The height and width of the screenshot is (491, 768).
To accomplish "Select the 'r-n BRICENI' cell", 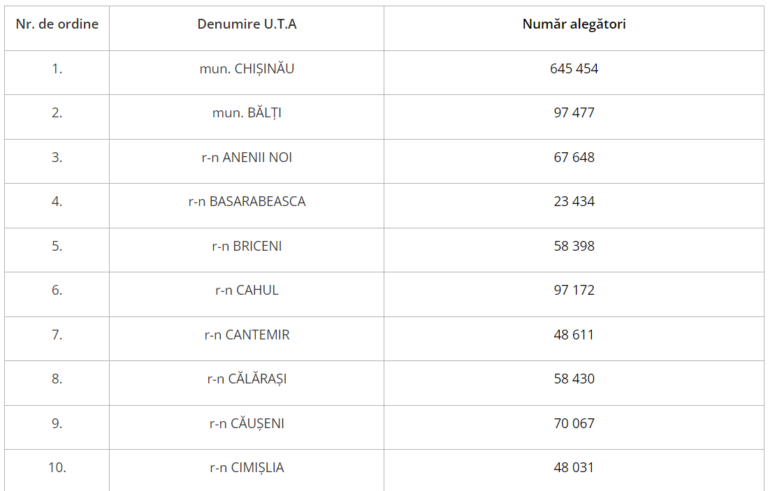I will point(247,246).
